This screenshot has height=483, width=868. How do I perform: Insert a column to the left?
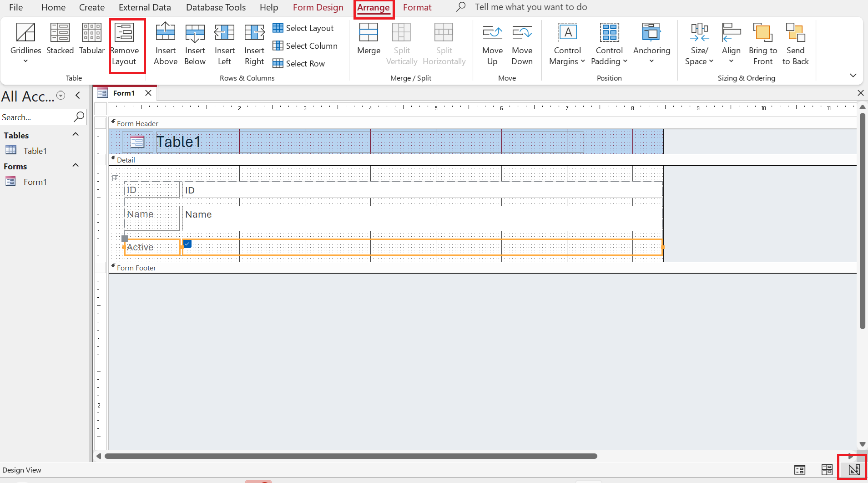click(x=224, y=45)
